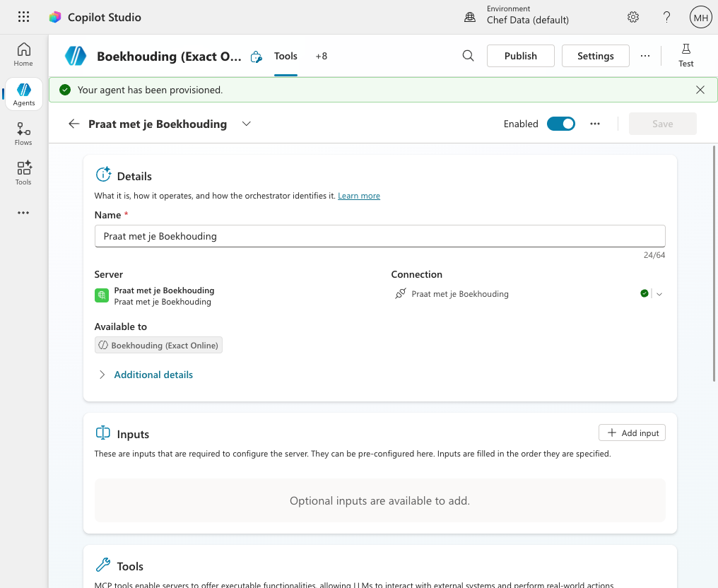
Task: Open the MH account avatar
Action: coord(700,18)
